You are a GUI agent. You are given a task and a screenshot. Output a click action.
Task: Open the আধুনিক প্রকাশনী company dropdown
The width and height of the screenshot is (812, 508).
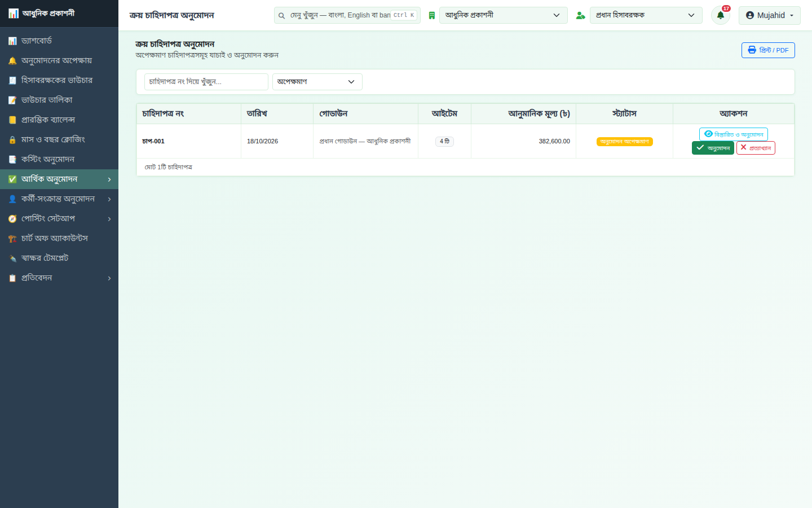(x=504, y=15)
